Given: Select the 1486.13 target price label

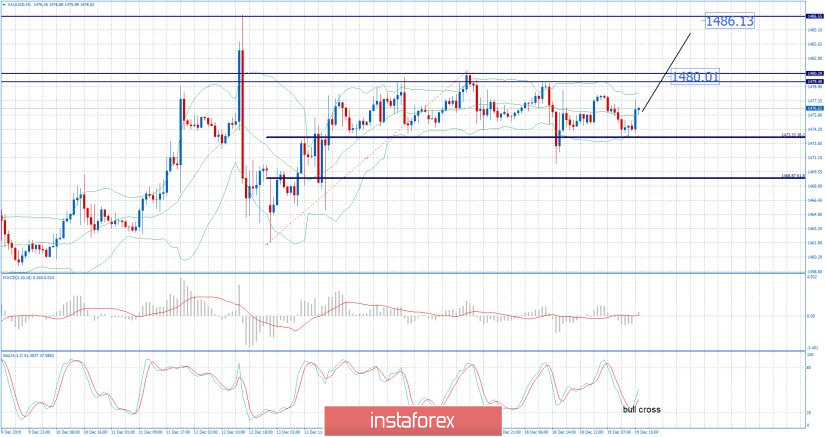Looking at the screenshot, I should coord(729,21).
